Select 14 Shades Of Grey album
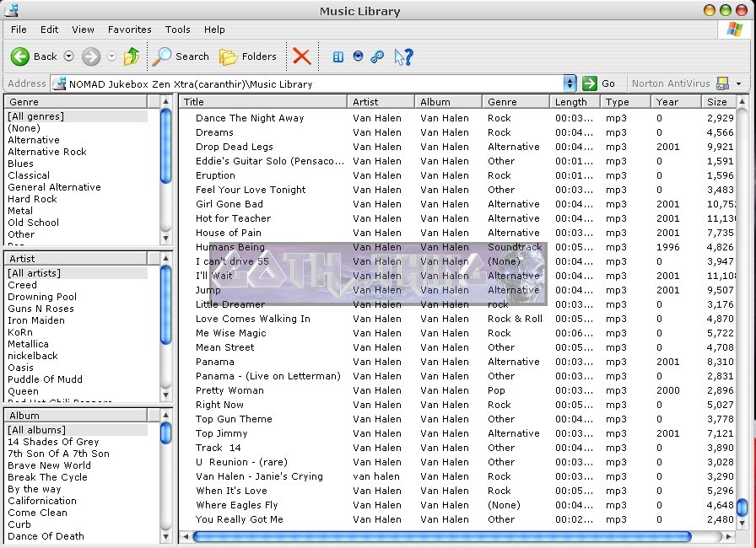 coord(53,442)
